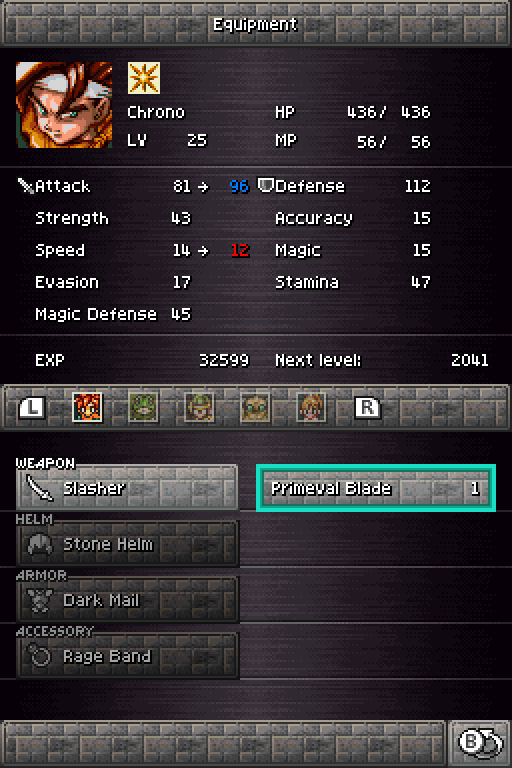Select Lucca's helmeted portrait icon
The image size is (512, 768).
tap(199, 407)
